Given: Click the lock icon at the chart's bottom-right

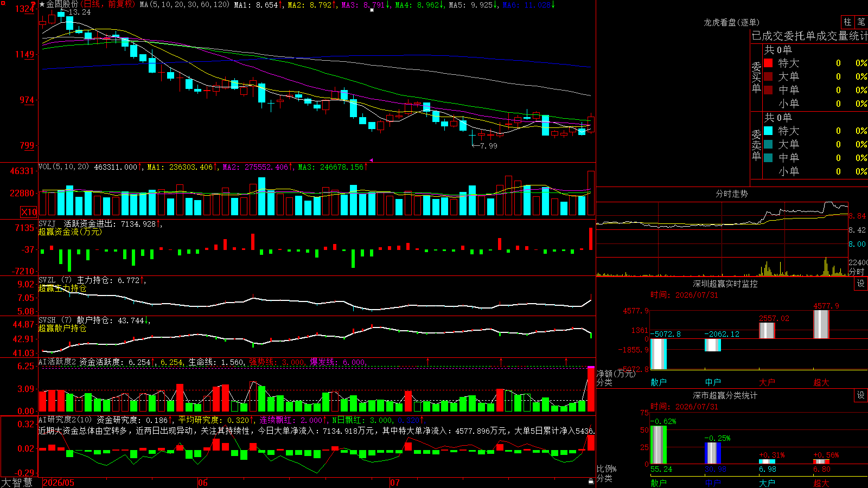Looking at the screenshot, I should coord(591,481).
